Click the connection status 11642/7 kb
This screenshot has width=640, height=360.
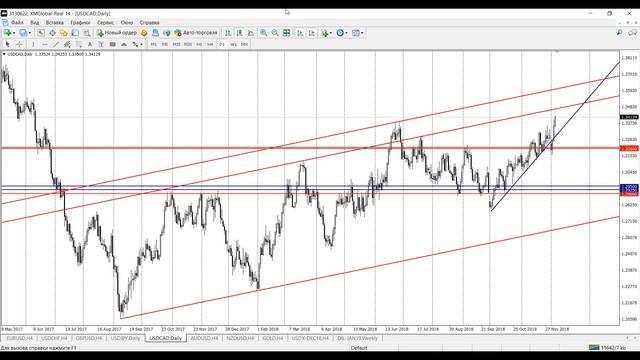tap(607, 348)
